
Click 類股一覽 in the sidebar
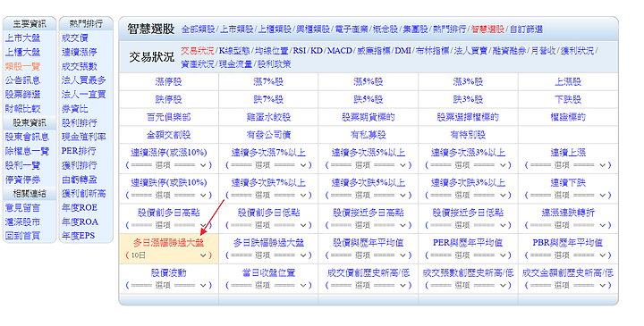(x=22, y=66)
